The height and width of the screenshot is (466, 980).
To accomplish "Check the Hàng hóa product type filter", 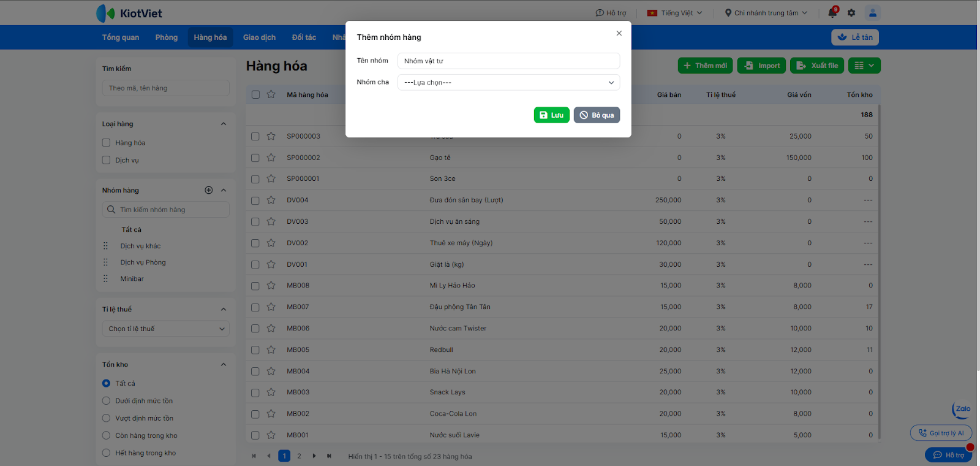I will click(x=106, y=143).
